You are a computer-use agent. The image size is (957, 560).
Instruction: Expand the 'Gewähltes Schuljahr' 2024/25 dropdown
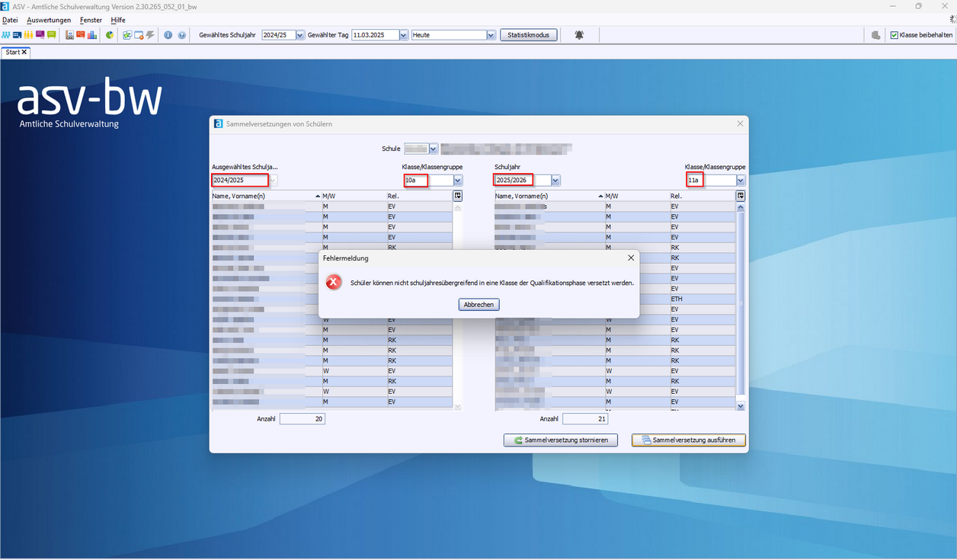(299, 35)
